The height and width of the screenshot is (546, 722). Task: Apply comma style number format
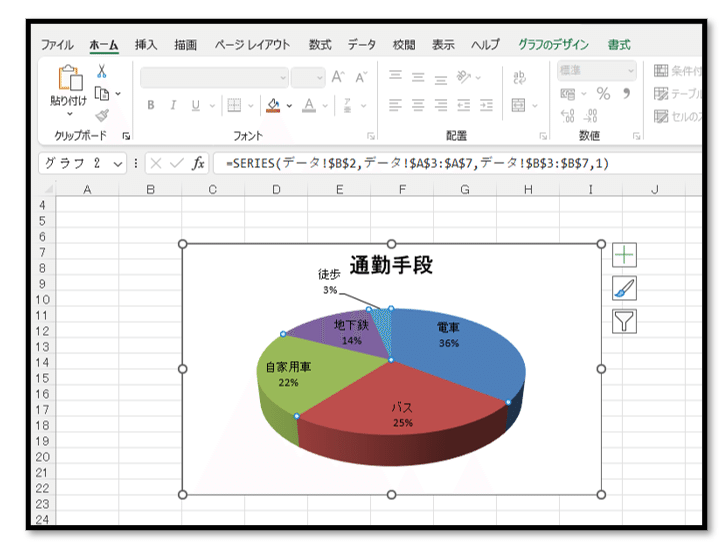click(x=626, y=94)
